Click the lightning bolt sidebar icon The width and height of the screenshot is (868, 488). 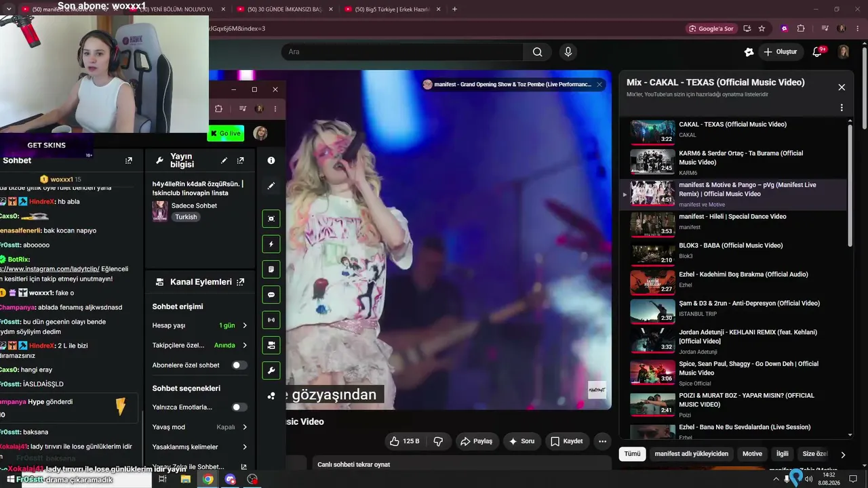[271, 244]
